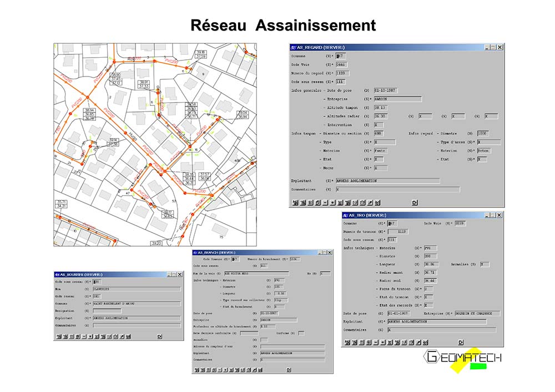Click the minus icon in AS_TRO toolbar
Viewport: 555px width, 392px height.
coord(376,342)
